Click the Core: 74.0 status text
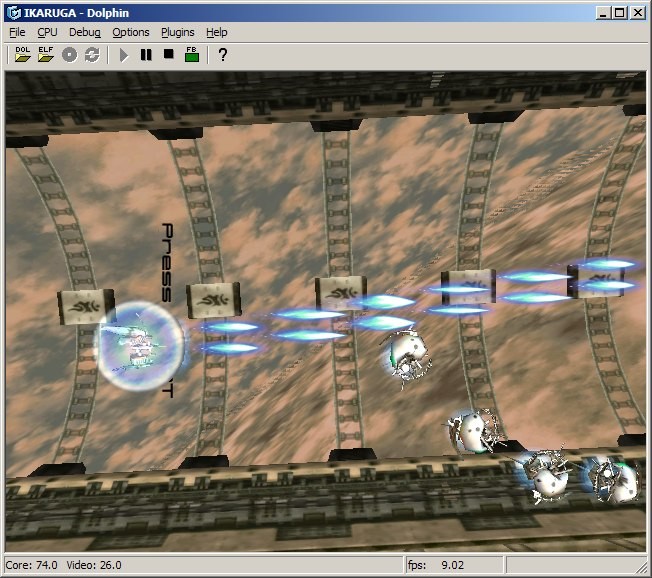This screenshot has height=578, width=652. coord(32,565)
